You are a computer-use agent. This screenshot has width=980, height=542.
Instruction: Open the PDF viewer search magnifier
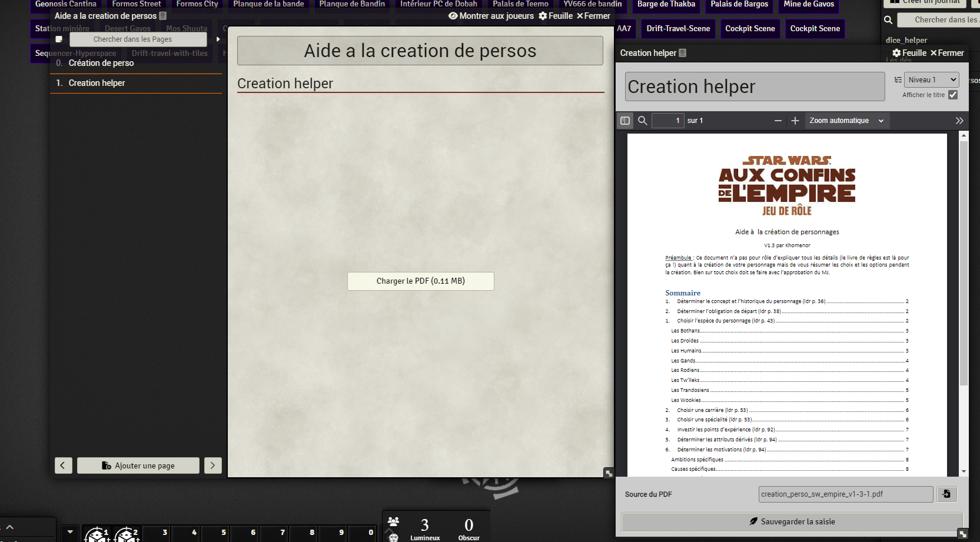point(643,121)
